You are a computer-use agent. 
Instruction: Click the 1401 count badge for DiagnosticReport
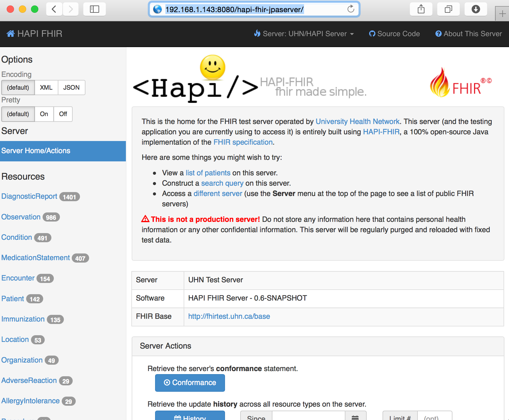tap(70, 197)
